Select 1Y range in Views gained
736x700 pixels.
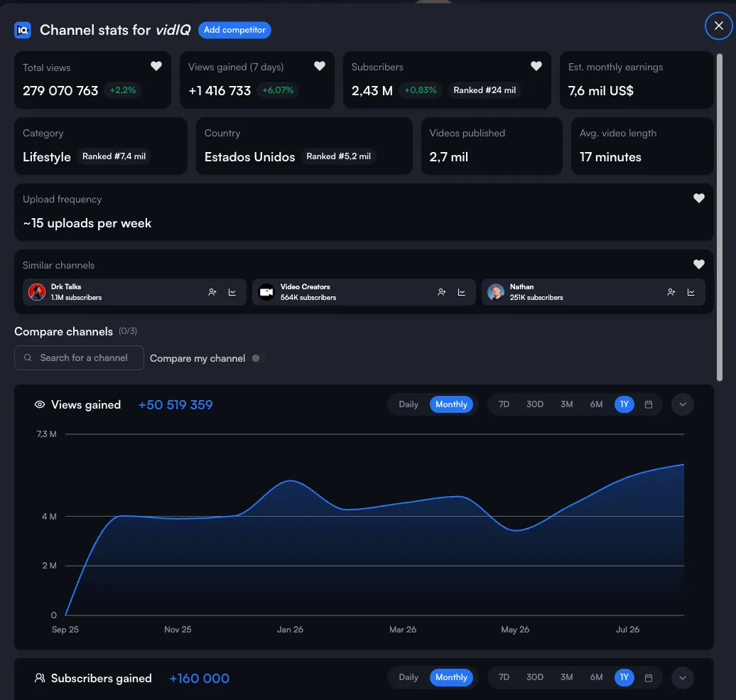coord(624,404)
